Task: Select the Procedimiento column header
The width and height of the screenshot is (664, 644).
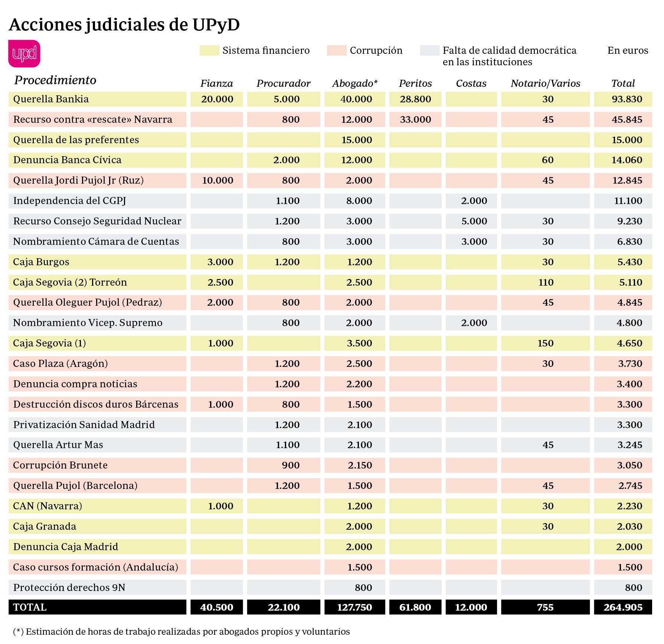Action: point(55,80)
